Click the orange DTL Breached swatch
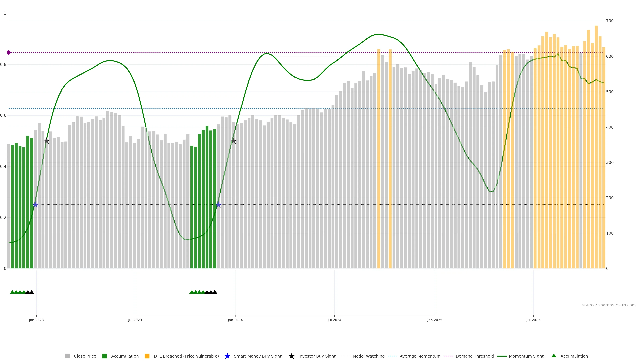The width and height of the screenshot is (644, 362). [x=147, y=356]
